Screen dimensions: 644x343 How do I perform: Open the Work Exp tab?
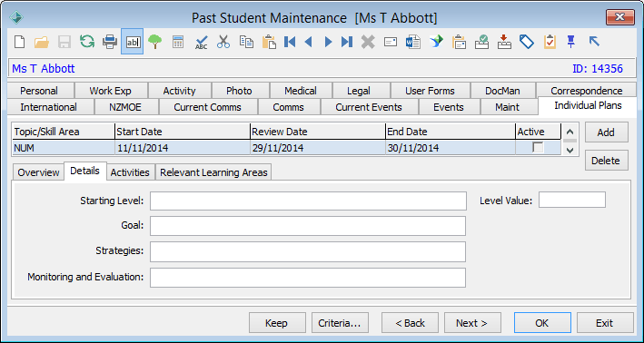coord(111,91)
